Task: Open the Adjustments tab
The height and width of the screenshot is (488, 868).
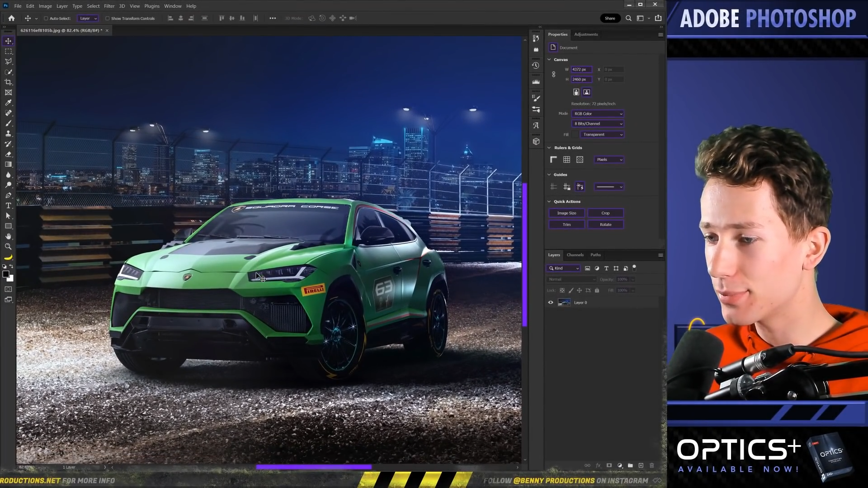Action: click(587, 34)
